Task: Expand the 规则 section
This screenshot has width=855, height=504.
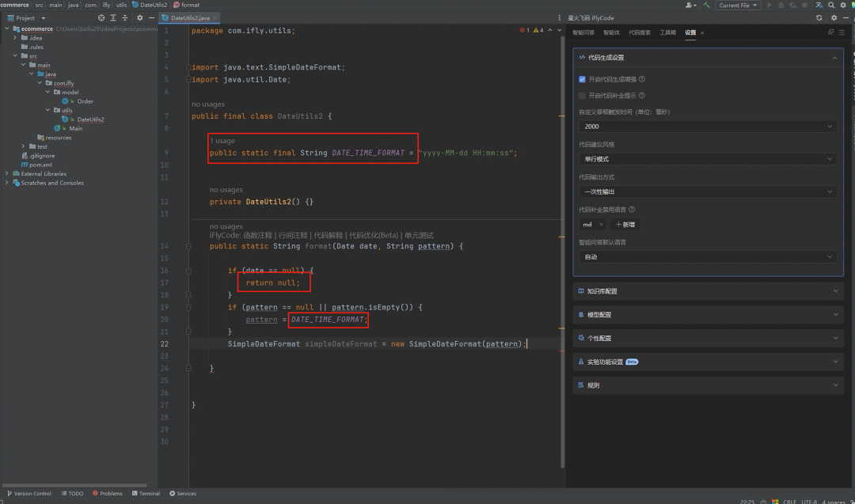Action: tap(708, 385)
